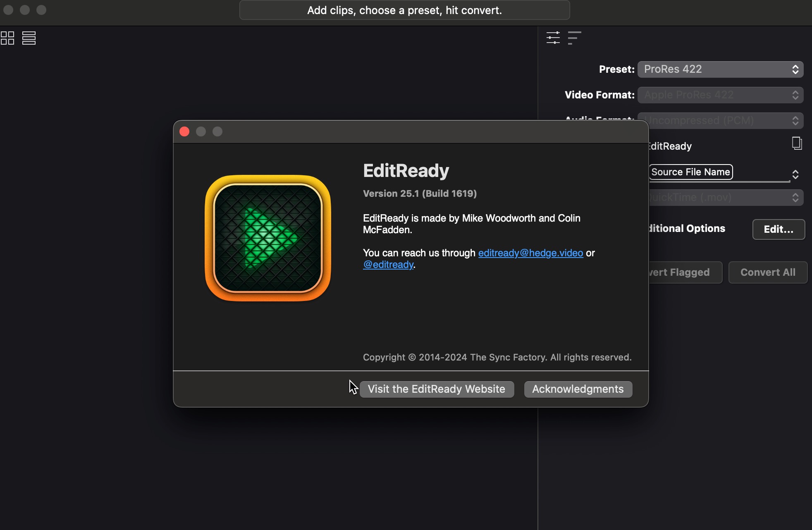Click the Convert All button

pos(768,272)
